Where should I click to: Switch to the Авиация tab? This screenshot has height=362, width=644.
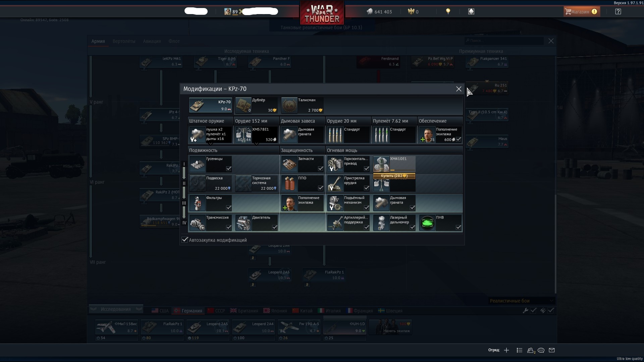pos(152,41)
